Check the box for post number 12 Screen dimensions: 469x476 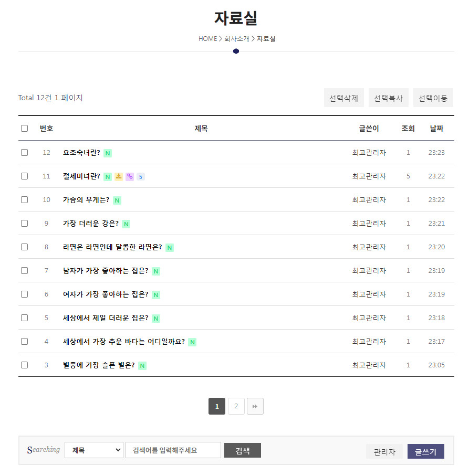tap(24, 153)
